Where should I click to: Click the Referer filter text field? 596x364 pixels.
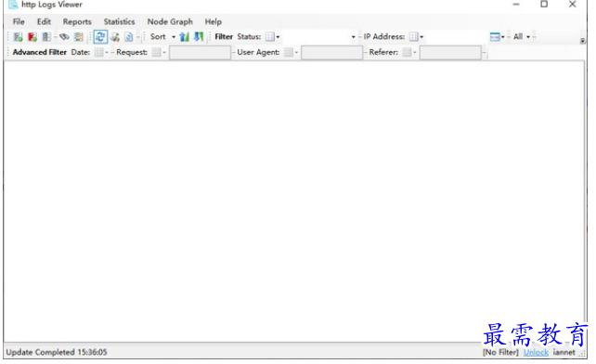[450, 53]
